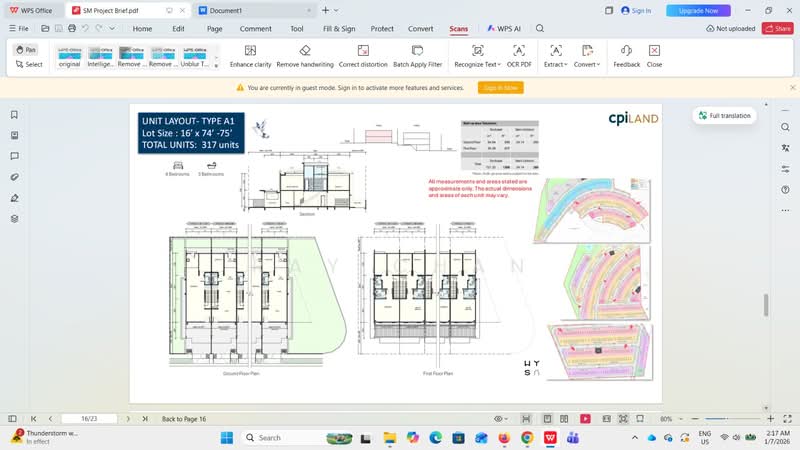This screenshot has width=800, height=450.
Task: Click the Enhance clarity icon
Action: pyautogui.click(x=250, y=51)
